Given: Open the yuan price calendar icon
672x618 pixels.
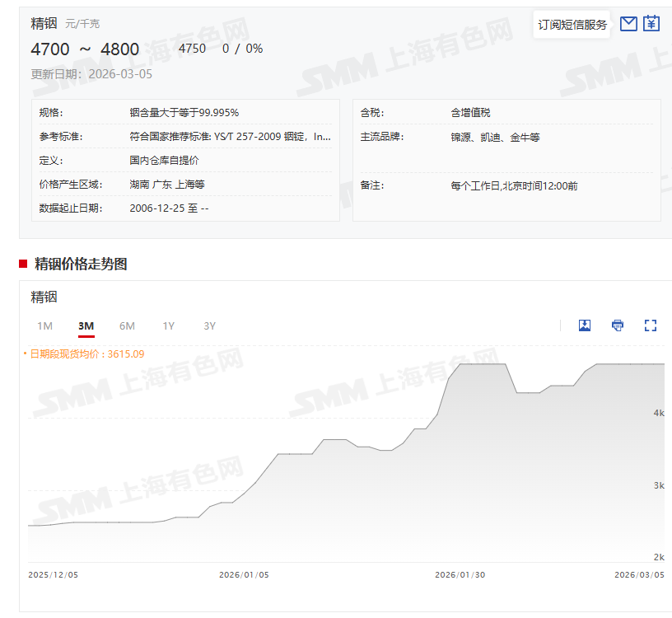Looking at the screenshot, I should click(x=651, y=24).
